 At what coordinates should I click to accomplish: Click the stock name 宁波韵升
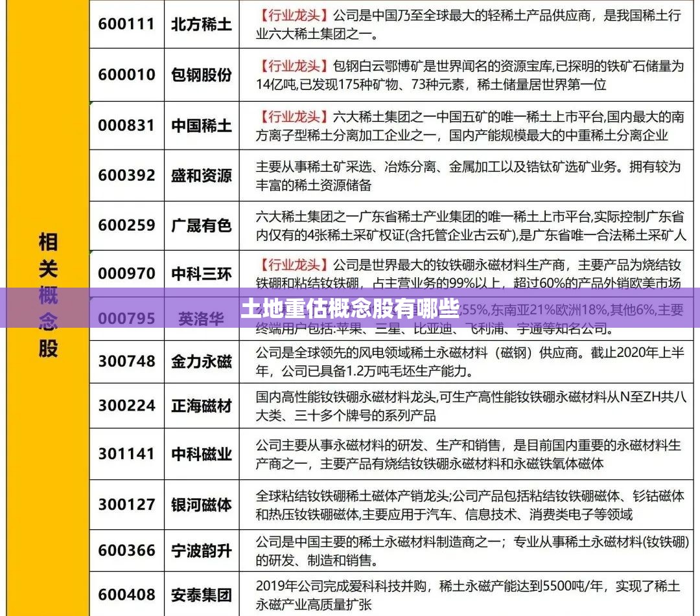tap(202, 551)
